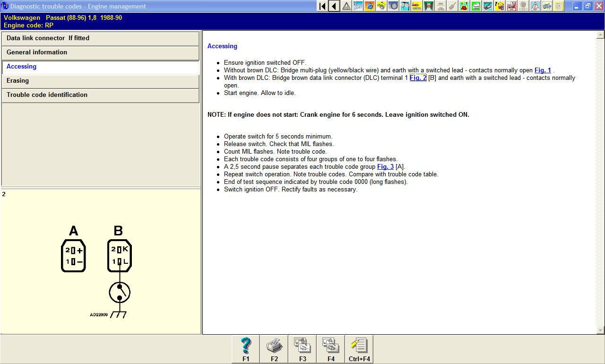Viewport: 605px width, 364px height.
Task: Click the Fig. 3 link
Action: [385, 167]
